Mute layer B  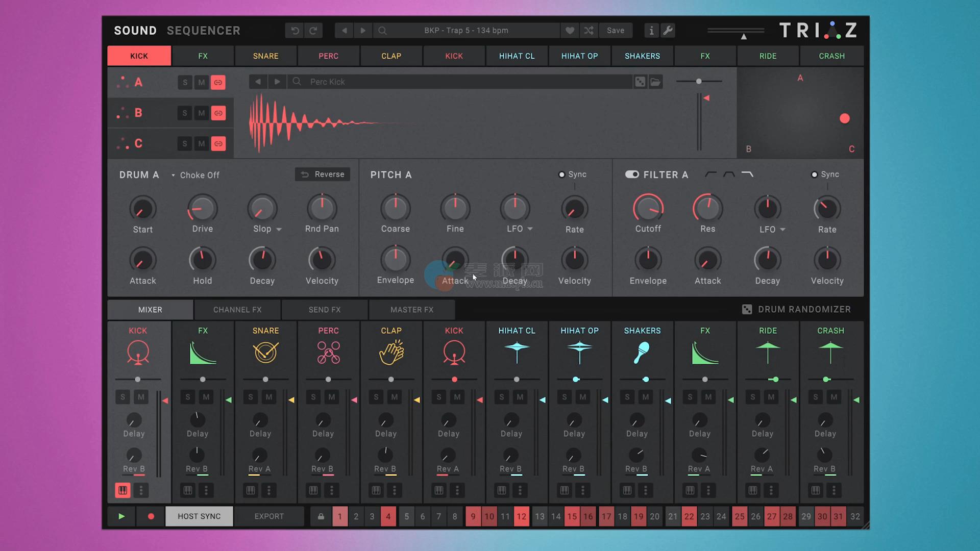pos(202,113)
